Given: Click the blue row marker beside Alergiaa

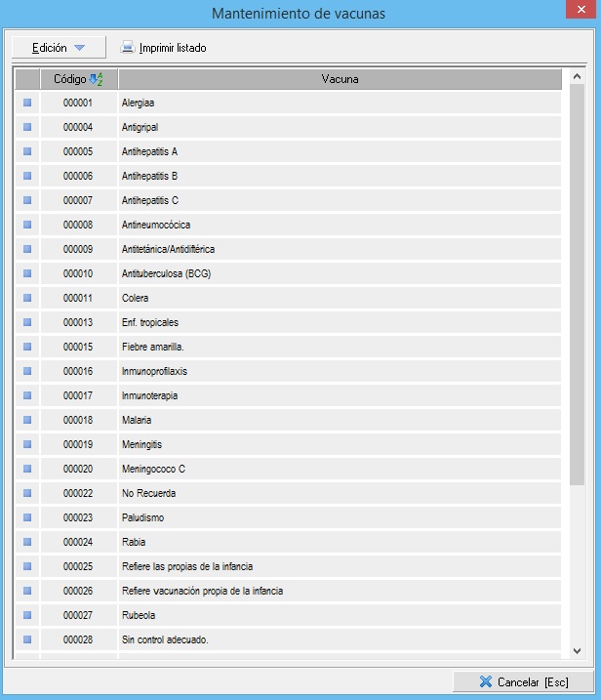Looking at the screenshot, I should [x=27, y=103].
